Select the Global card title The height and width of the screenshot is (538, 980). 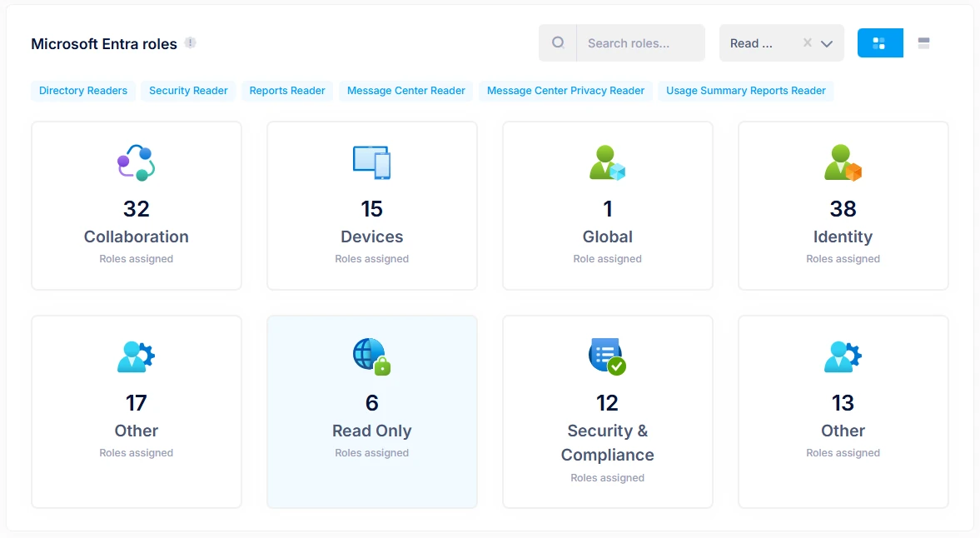pos(608,237)
